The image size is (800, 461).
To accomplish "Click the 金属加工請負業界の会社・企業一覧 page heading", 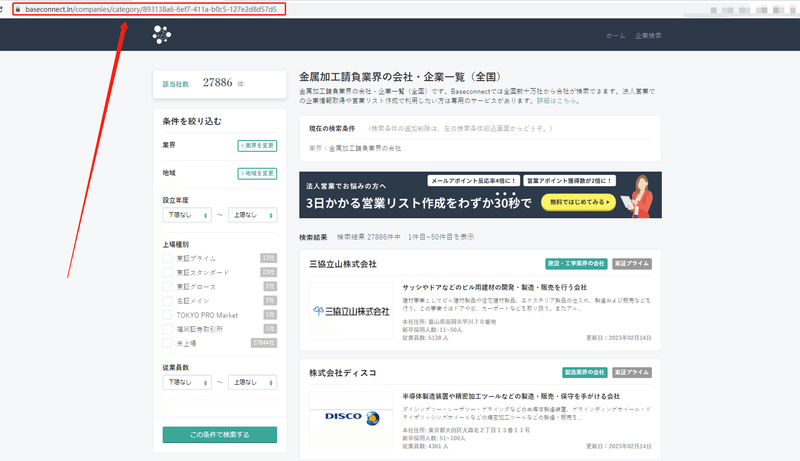I will click(x=400, y=77).
